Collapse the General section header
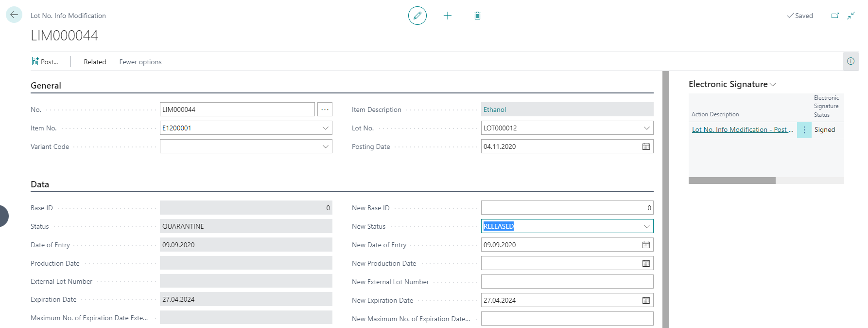 point(46,86)
